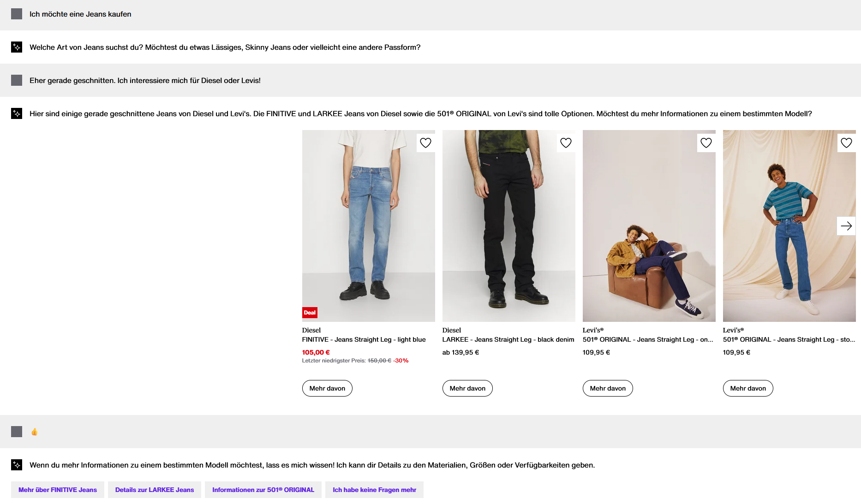
Task: Choose "Ich habe keine Fragen mehr"
Action: point(374,490)
